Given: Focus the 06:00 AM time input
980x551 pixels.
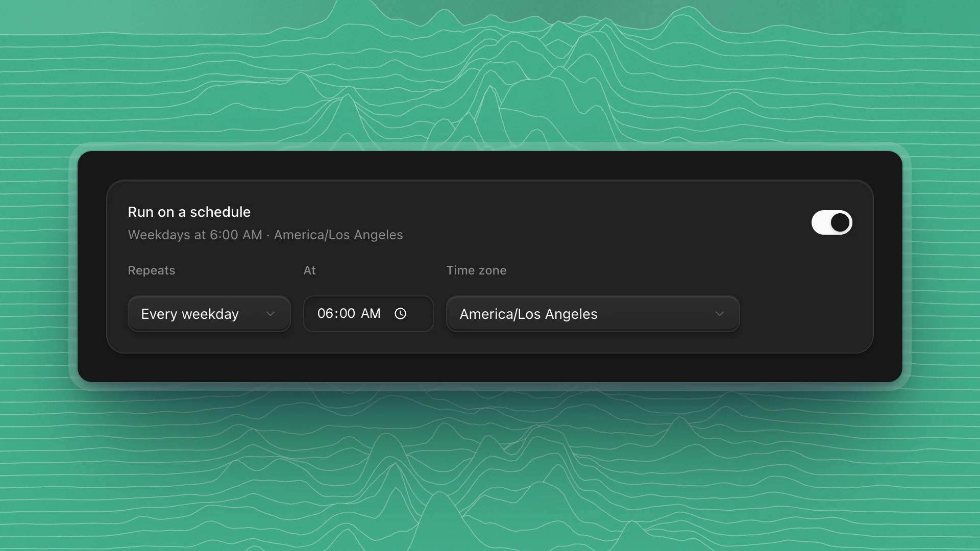Looking at the screenshot, I should [x=368, y=314].
